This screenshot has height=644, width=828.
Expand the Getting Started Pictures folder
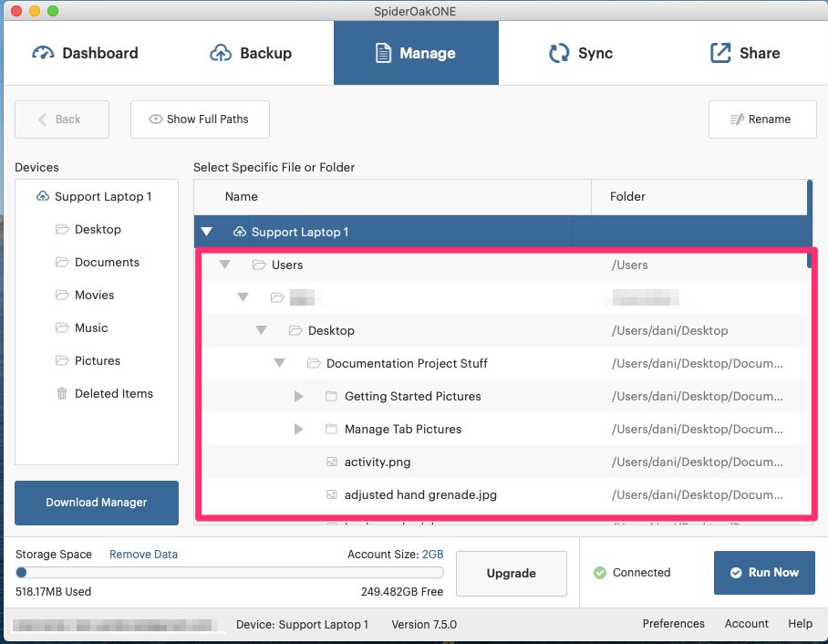[x=298, y=397]
